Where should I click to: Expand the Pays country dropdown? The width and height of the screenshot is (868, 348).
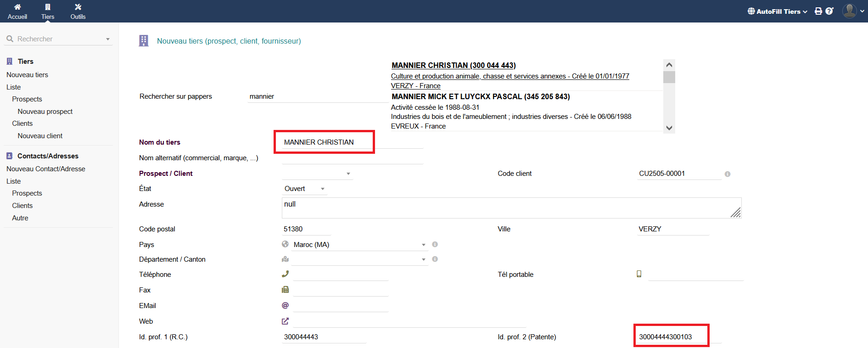(358, 245)
